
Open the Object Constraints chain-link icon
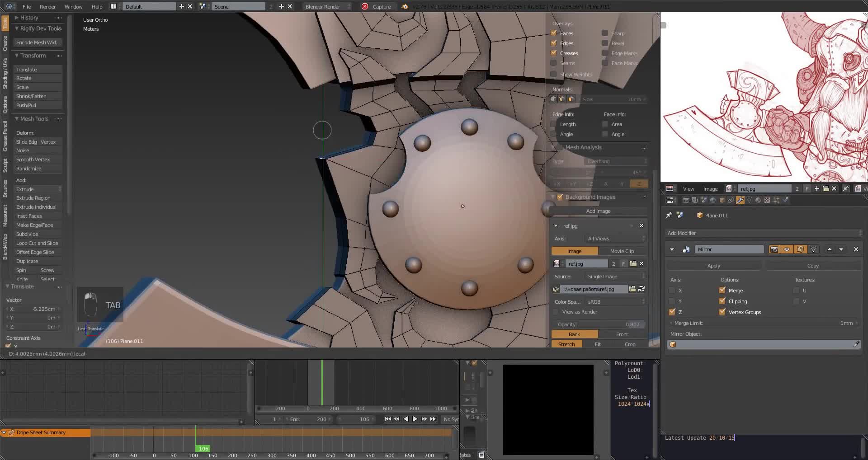click(730, 200)
